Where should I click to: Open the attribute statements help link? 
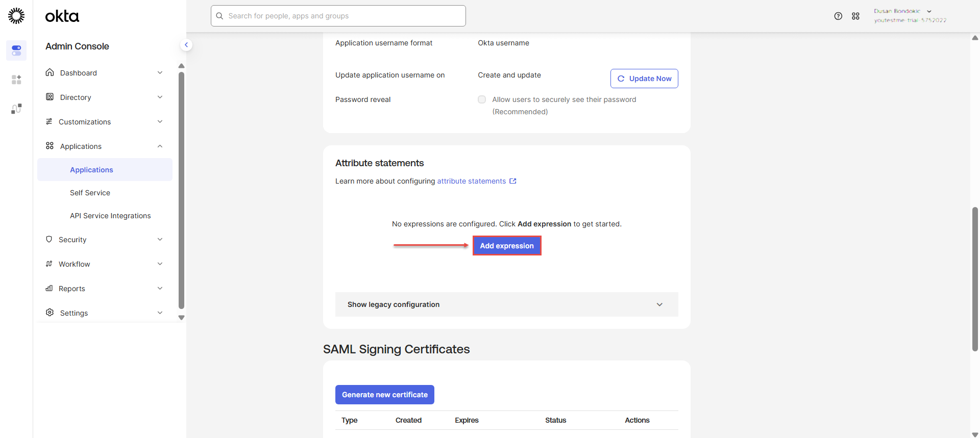pos(472,181)
